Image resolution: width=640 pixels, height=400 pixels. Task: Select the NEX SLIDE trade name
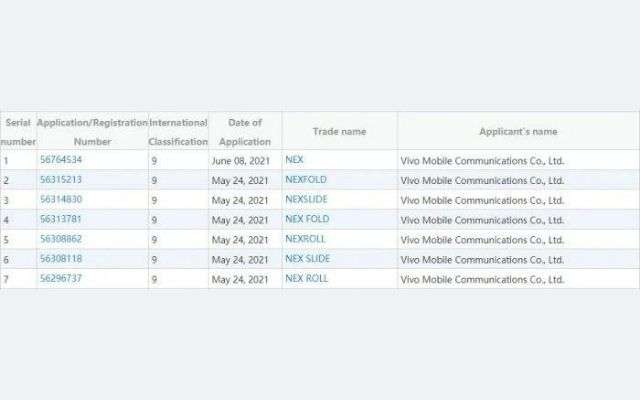[307, 259]
